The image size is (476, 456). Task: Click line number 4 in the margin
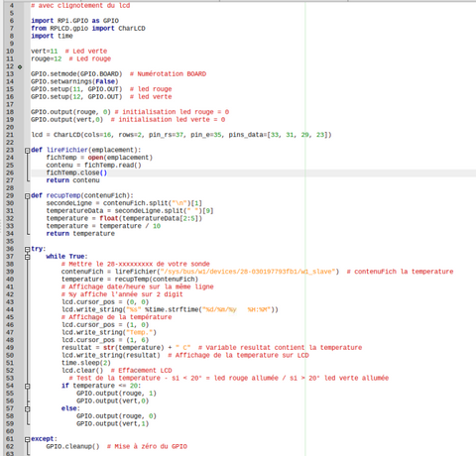tap(12, 6)
